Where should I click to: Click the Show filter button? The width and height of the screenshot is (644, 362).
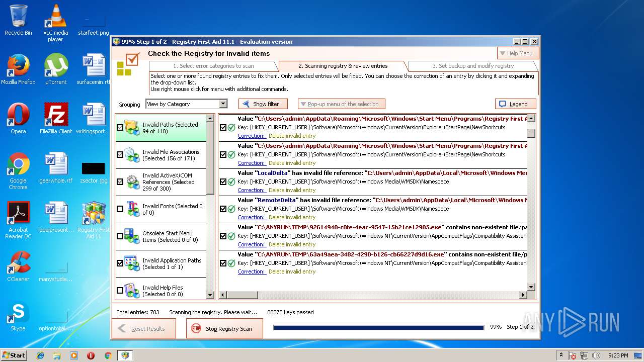tap(263, 104)
